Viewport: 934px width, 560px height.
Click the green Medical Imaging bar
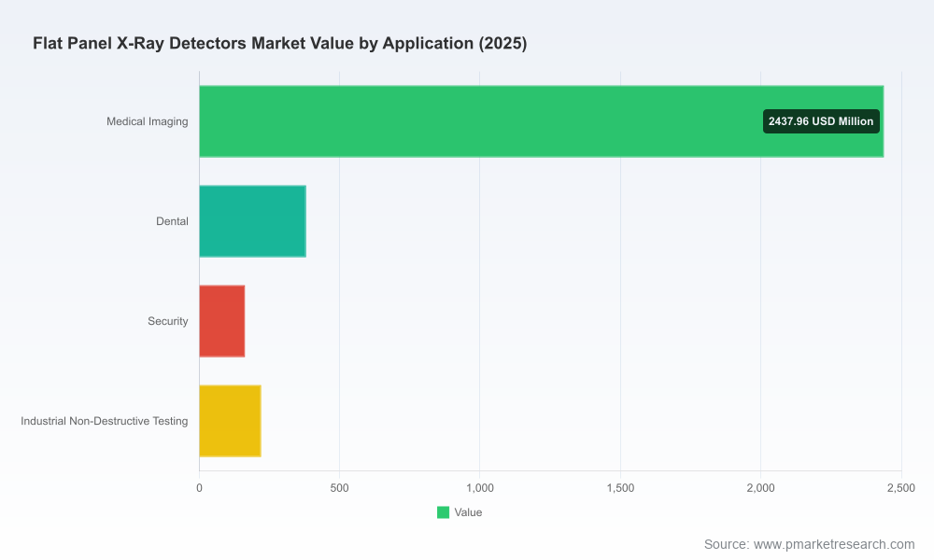point(542,121)
